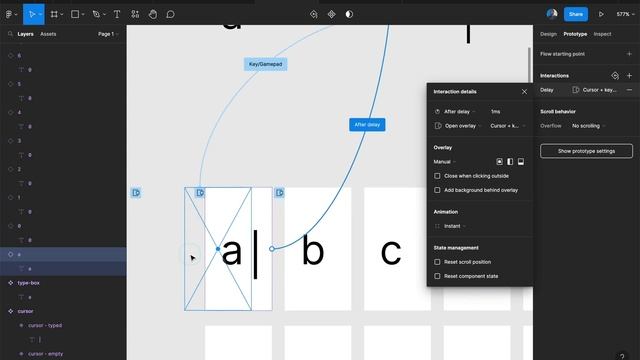This screenshot has width=640, height=360.
Task: Select the Move tool
Action: coord(31,14)
